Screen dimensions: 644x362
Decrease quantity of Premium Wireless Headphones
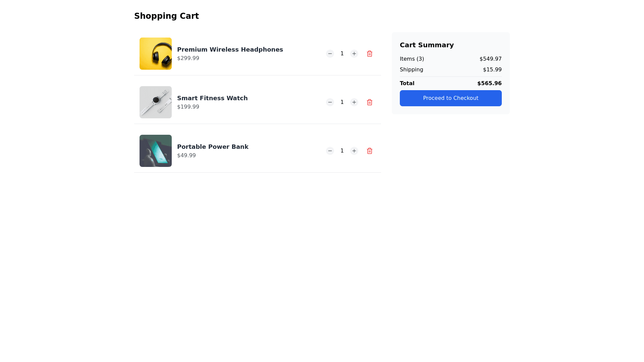coord(330,54)
